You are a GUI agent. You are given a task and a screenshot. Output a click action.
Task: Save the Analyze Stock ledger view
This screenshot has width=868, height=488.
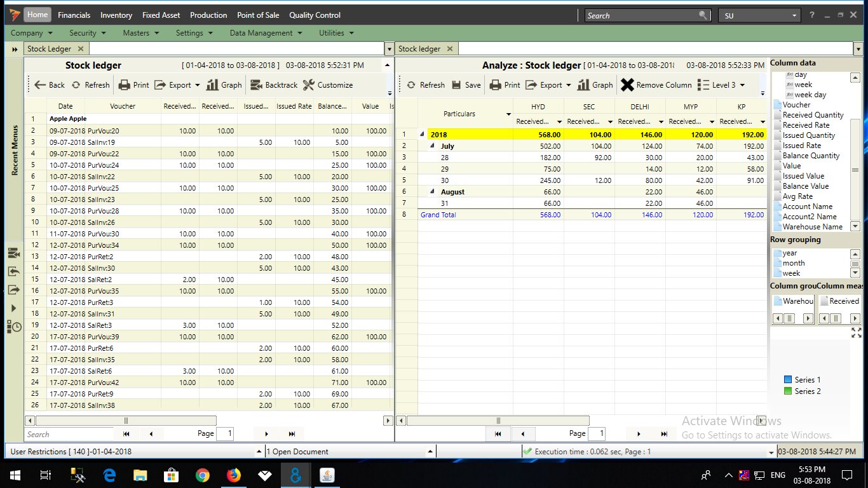466,85
